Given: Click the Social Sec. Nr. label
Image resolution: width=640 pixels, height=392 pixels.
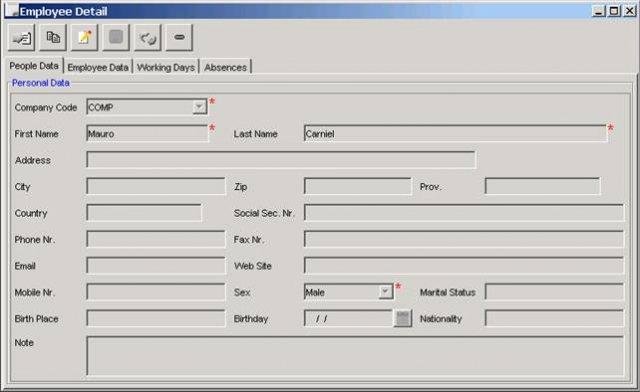Looking at the screenshot, I should pyautogui.click(x=264, y=213).
